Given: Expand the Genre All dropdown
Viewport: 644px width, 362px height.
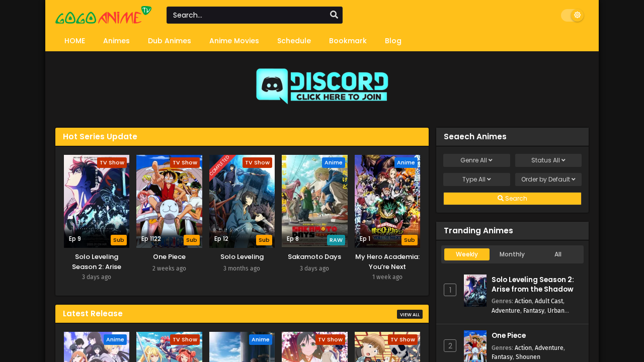Looking at the screenshot, I should (x=476, y=160).
